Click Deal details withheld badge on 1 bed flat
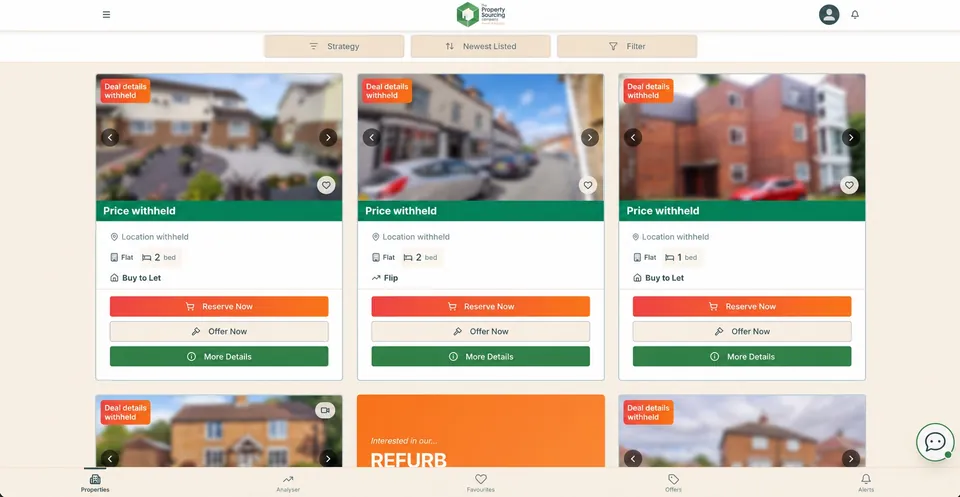 click(x=648, y=91)
